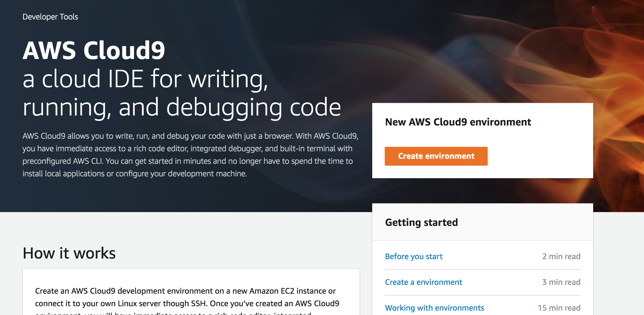Screen dimensions: 644x315
Task: Open the Working with environments link
Action: pyautogui.click(x=434, y=308)
